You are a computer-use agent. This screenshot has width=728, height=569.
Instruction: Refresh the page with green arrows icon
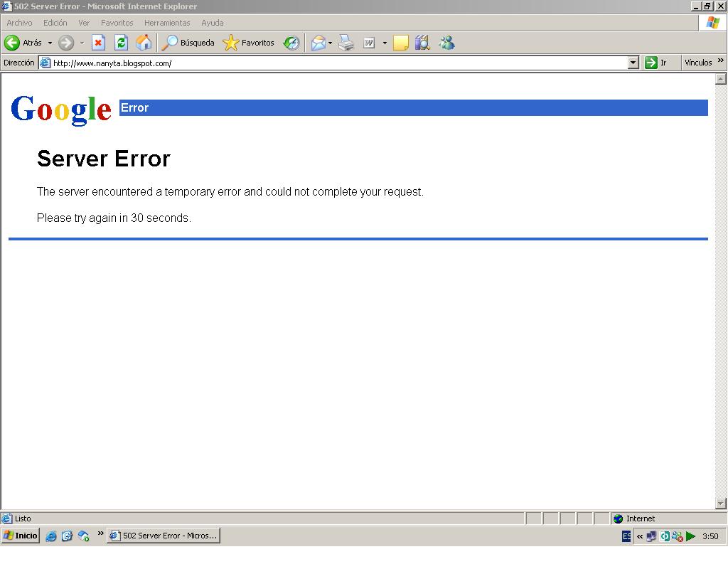[121, 43]
